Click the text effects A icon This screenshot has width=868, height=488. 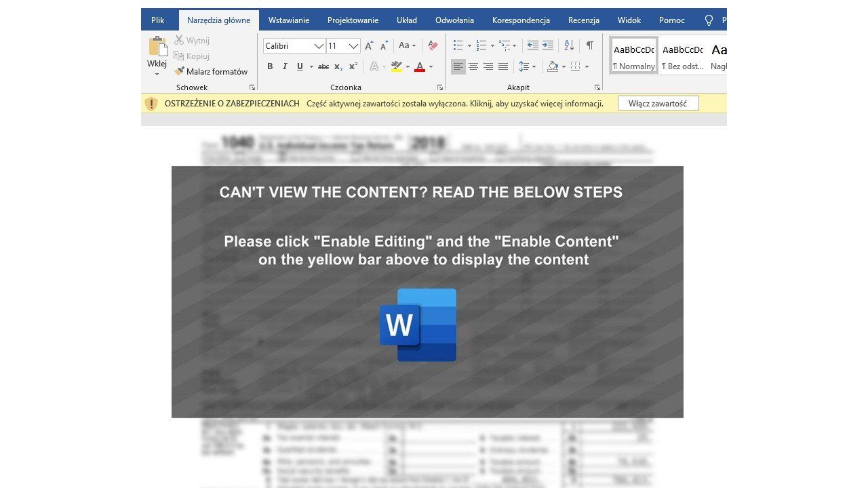point(374,66)
